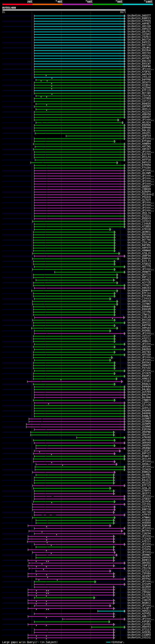Select UniRef100_B9SVX6 entry
The height and width of the screenshot is (644, 155).
(139, 234)
